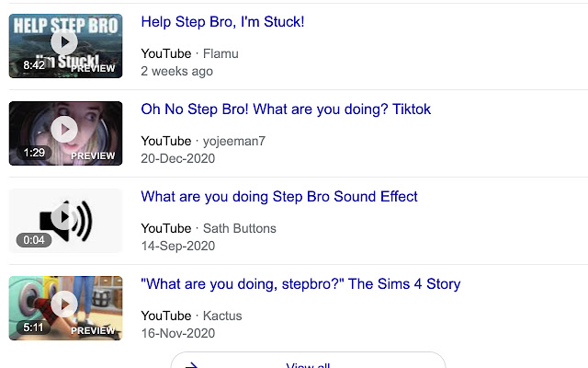Click the 1:29 duration badge
588x368 pixels.
coord(34,153)
